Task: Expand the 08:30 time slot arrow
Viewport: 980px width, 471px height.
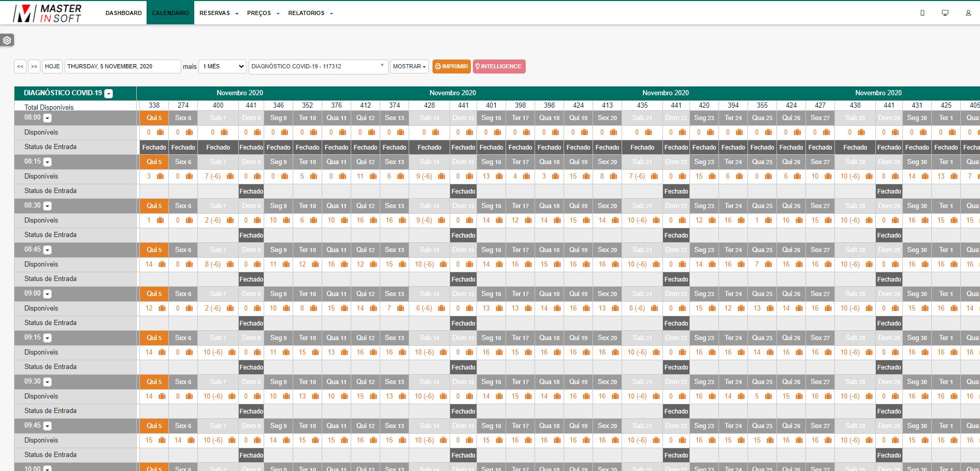Action: click(x=47, y=206)
